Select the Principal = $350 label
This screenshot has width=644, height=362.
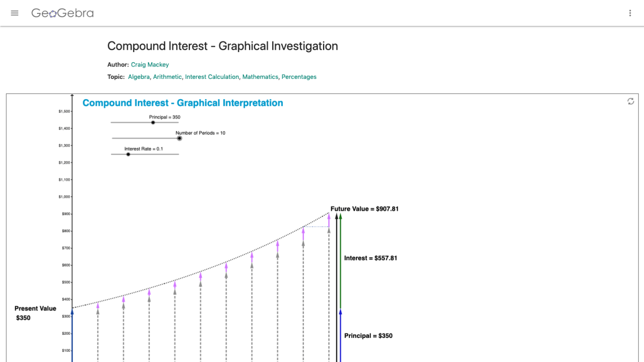[368, 335]
